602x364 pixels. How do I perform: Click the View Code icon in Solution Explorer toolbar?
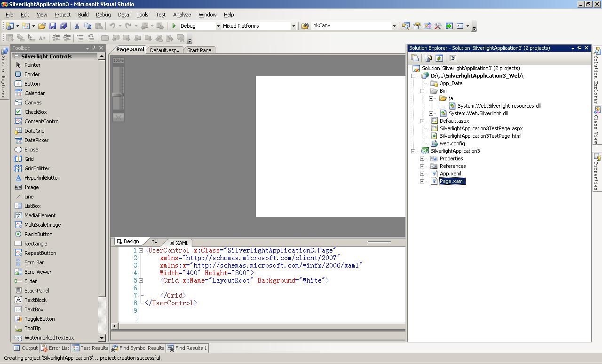tap(453, 58)
